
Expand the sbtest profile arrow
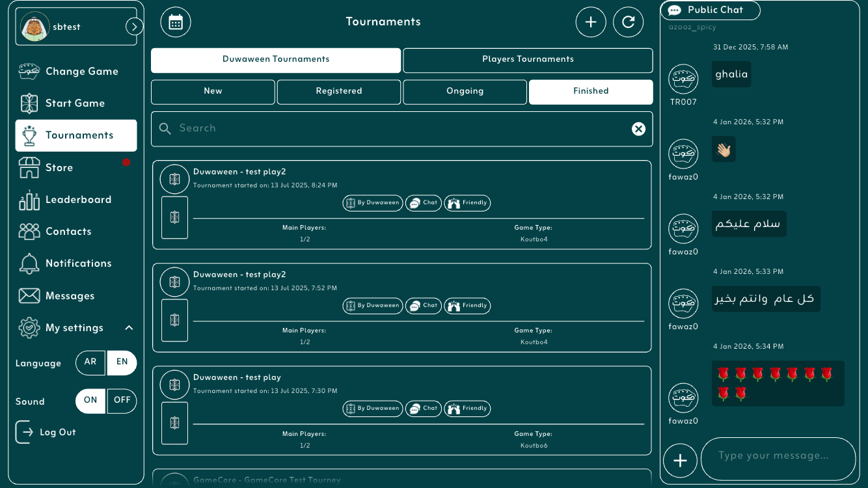pyautogui.click(x=134, y=27)
